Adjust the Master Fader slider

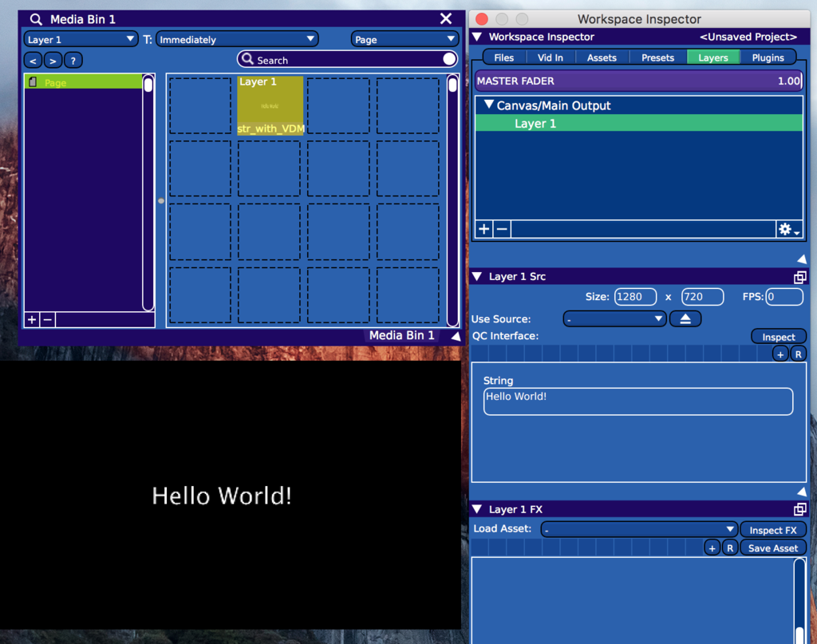pos(639,81)
